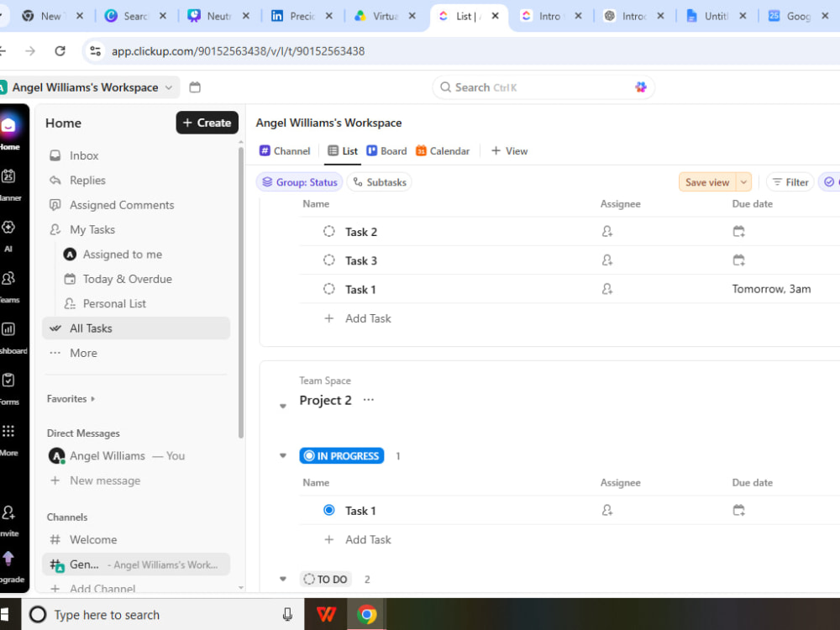The height and width of the screenshot is (630, 840).
Task: Expand More in the Home sidebar
Action: point(136,353)
